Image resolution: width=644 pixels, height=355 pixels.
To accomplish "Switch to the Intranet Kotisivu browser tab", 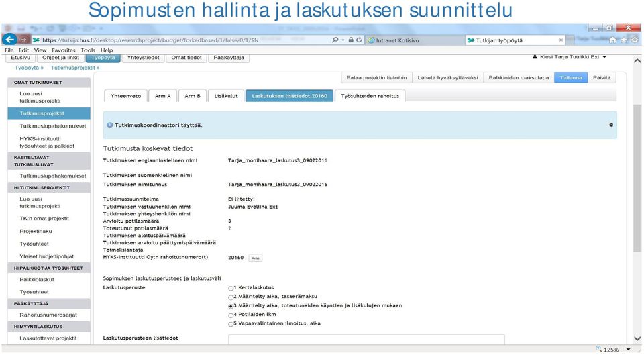I will click(415, 40).
